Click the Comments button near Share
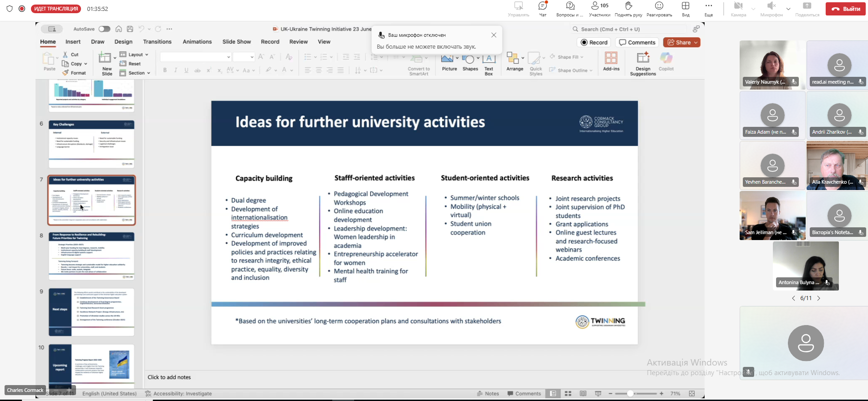This screenshot has height=401, width=868. 637,42
